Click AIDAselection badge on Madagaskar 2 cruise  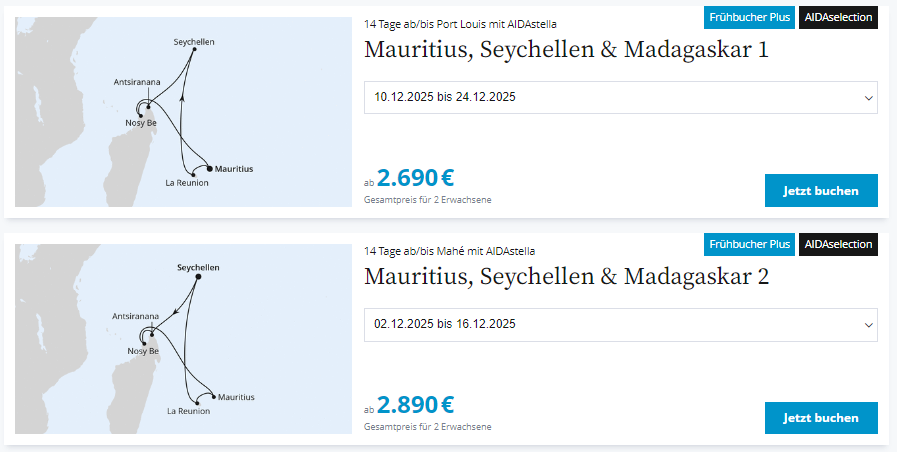pos(838,244)
